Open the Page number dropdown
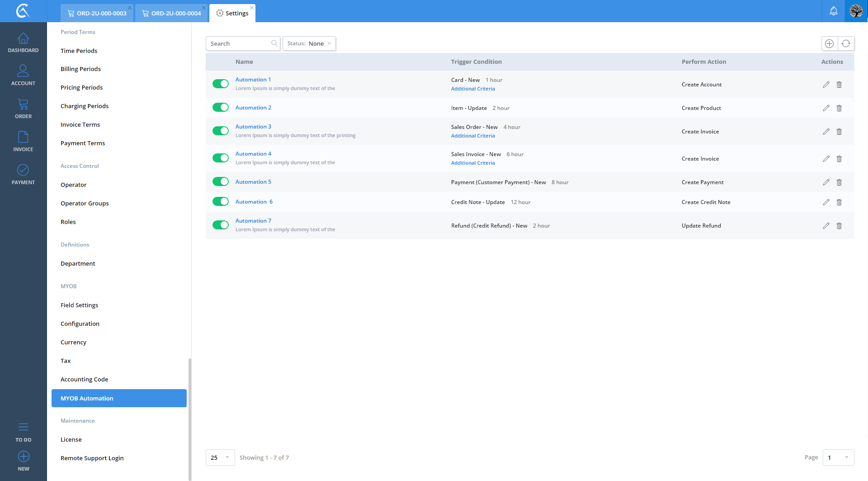The height and width of the screenshot is (481, 868). 838,457
